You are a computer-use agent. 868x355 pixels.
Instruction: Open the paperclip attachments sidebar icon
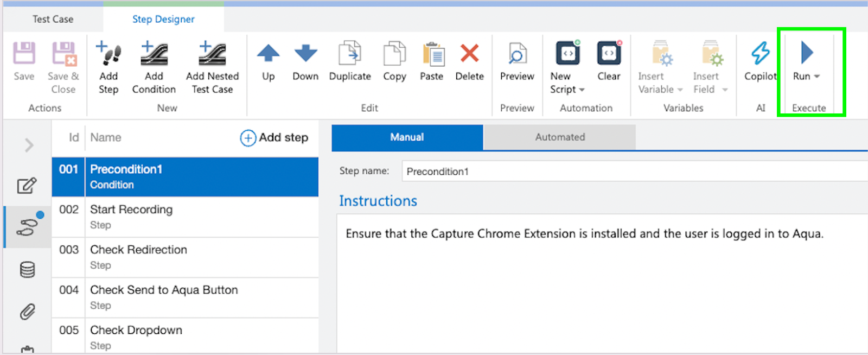(27, 312)
